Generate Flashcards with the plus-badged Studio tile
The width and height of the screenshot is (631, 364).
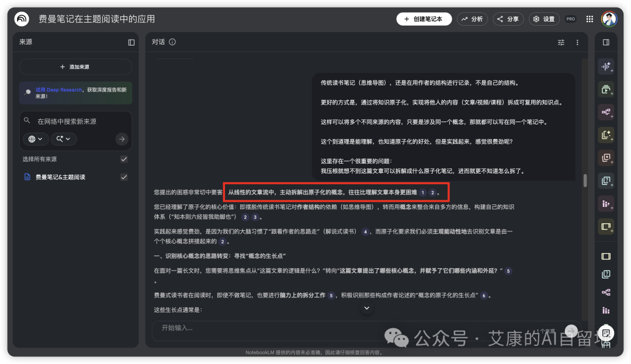(606, 158)
